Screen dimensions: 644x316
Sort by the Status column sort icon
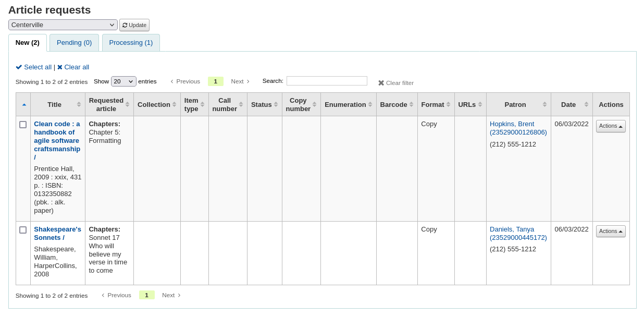coord(277,104)
